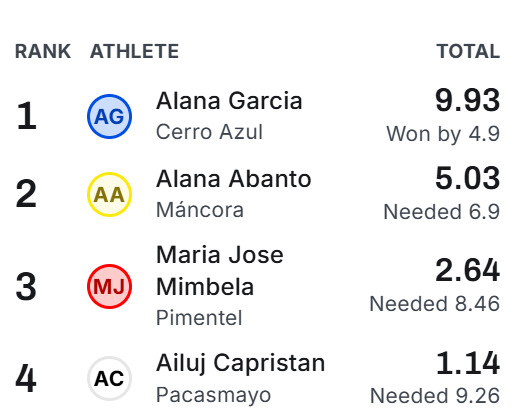Screen dimensions: 516x417
Task: Click the white AC avatar icon
Action: (109, 378)
